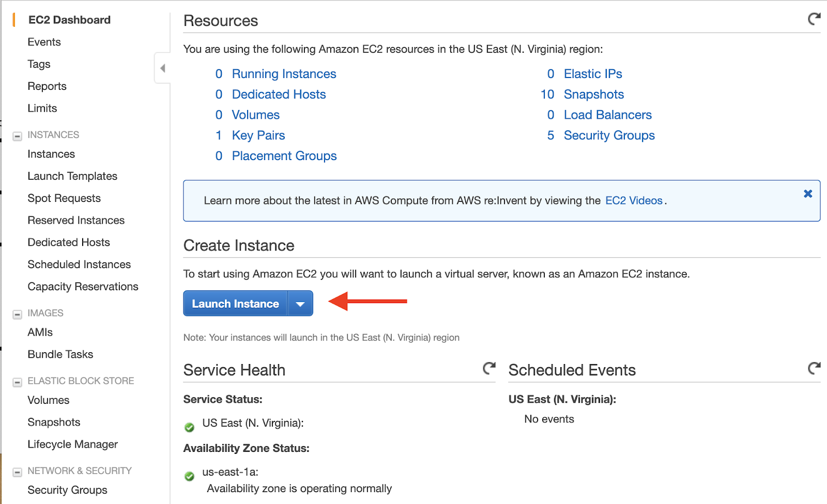This screenshot has width=827, height=504.
Task: Refresh the Resources section
Action: tap(814, 19)
